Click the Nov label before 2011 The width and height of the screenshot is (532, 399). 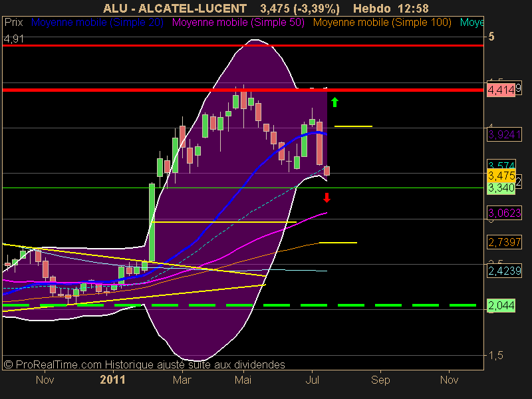click(x=45, y=380)
